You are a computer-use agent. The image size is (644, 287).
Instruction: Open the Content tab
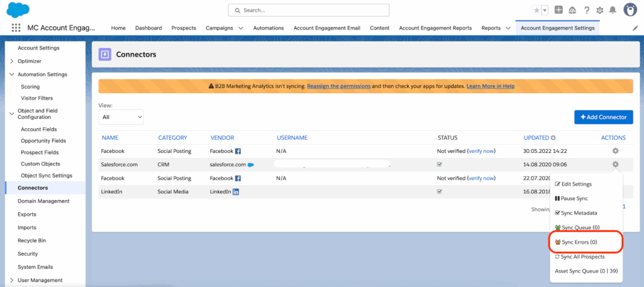tap(379, 28)
